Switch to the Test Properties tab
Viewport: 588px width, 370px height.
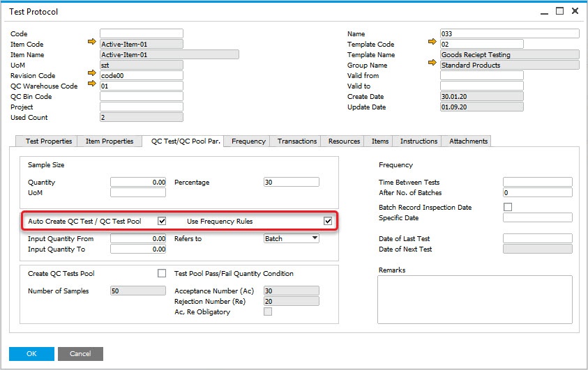[49, 141]
